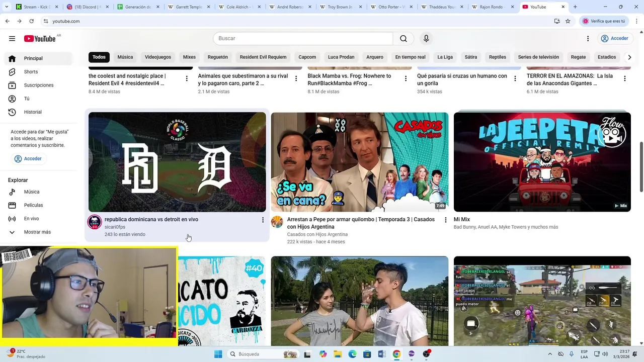Open the drinking water video thumbnail

click(360, 301)
